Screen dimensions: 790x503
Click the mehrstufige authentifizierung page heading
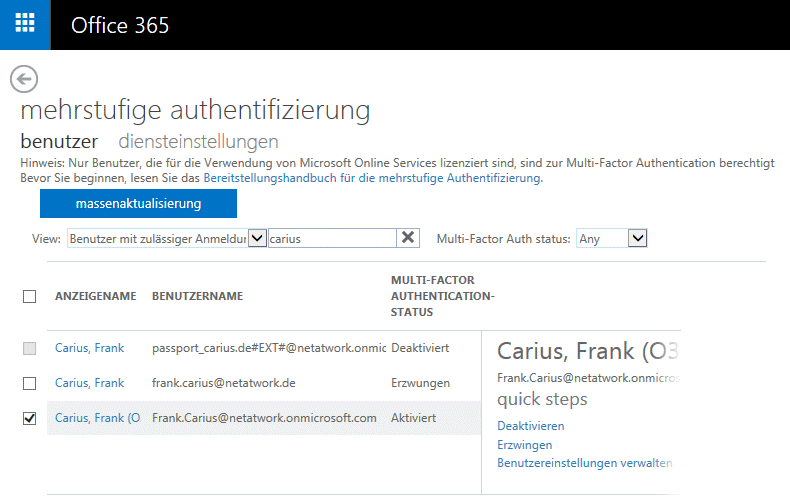click(x=195, y=110)
